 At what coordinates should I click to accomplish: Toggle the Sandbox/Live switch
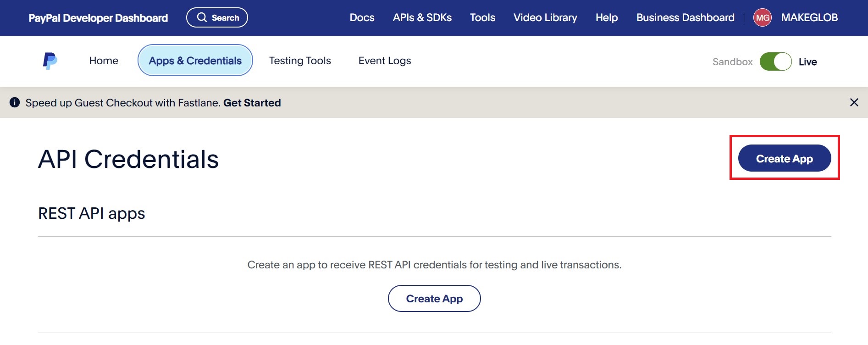775,61
